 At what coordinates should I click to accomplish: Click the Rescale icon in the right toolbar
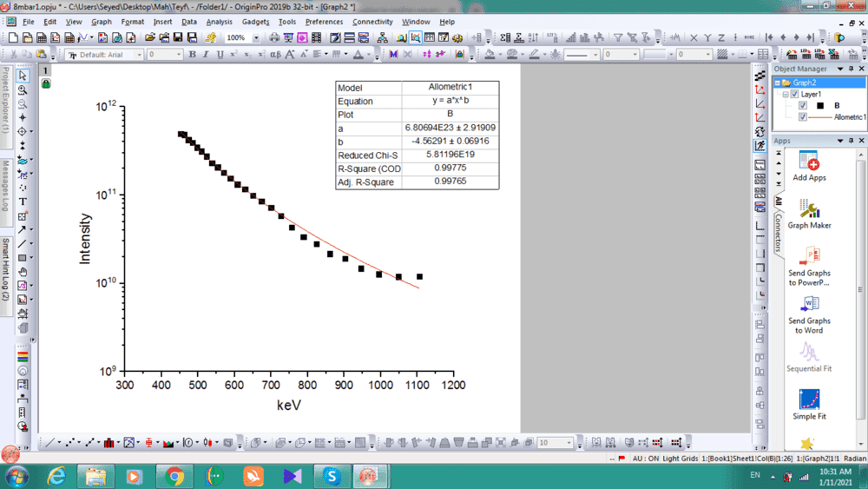[760, 147]
